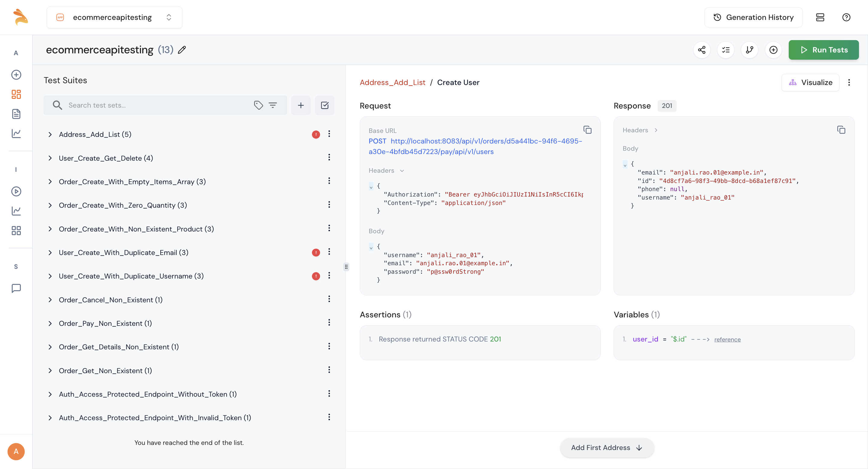This screenshot has height=469, width=868.
Task: Expand the Address_Add_List test suite
Action: tap(50, 134)
